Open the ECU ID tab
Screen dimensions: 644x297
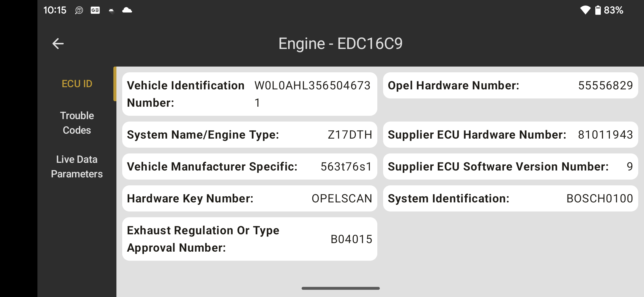coord(77,84)
